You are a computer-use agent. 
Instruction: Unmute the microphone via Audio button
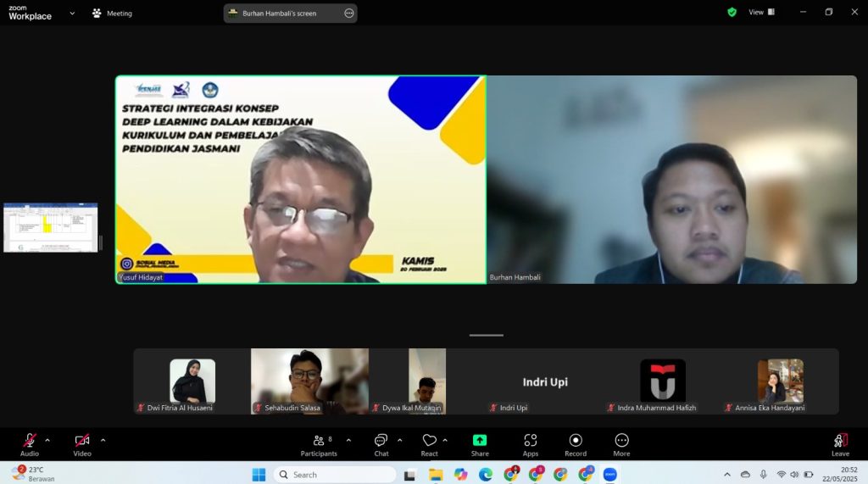coord(30,443)
